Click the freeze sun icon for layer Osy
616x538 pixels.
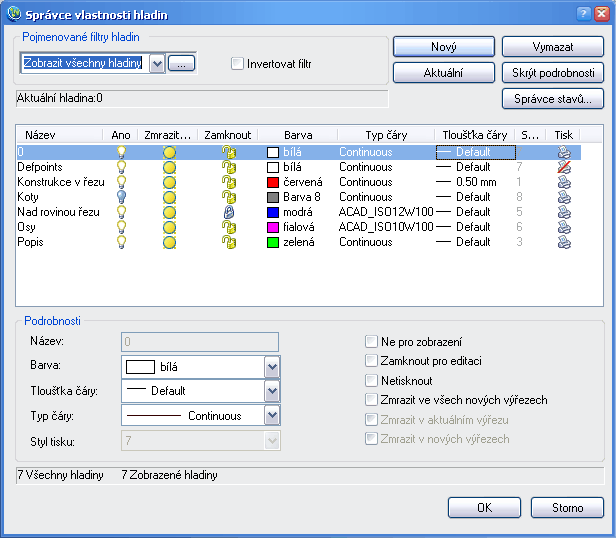(169, 227)
